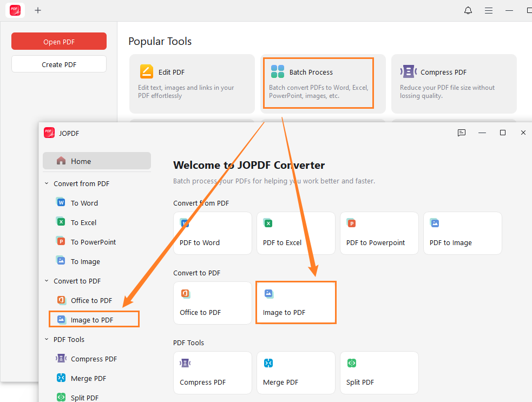The height and width of the screenshot is (402, 532).
Task: Click the Open PDF button
Action: click(59, 41)
